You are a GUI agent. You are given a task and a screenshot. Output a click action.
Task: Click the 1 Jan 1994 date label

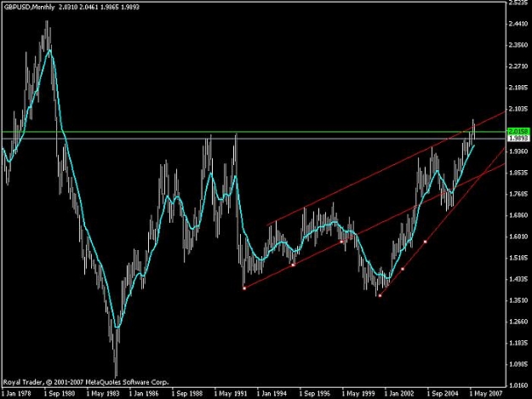[272, 394]
